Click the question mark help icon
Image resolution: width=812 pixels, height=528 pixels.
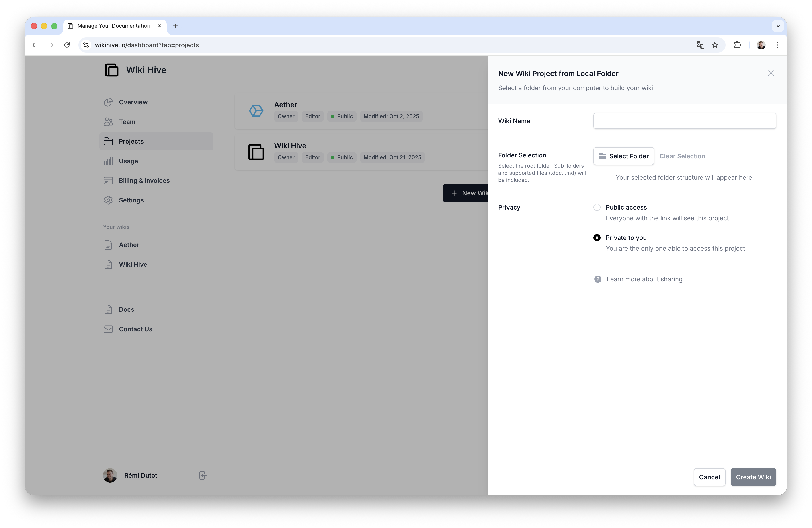pos(598,279)
